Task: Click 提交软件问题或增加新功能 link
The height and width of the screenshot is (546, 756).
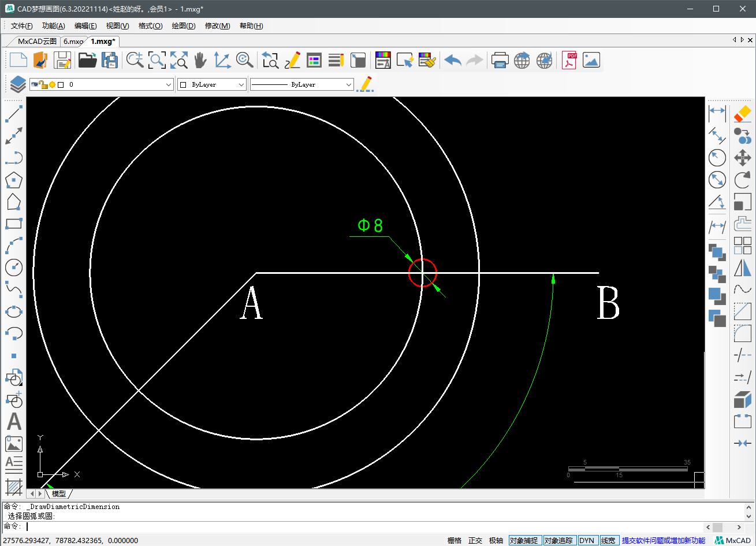Action: pyautogui.click(x=663, y=541)
